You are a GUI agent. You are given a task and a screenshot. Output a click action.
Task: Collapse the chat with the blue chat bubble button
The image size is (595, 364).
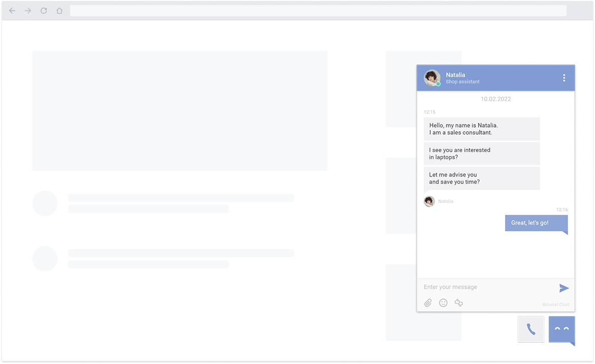pos(561,329)
